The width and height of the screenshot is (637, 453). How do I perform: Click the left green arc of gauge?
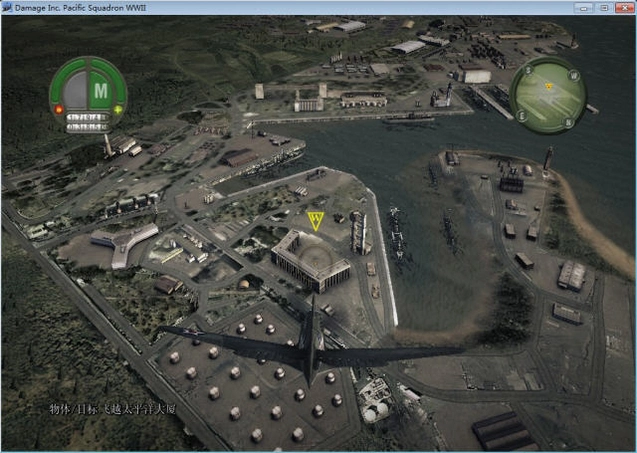click(x=61, y=79)
